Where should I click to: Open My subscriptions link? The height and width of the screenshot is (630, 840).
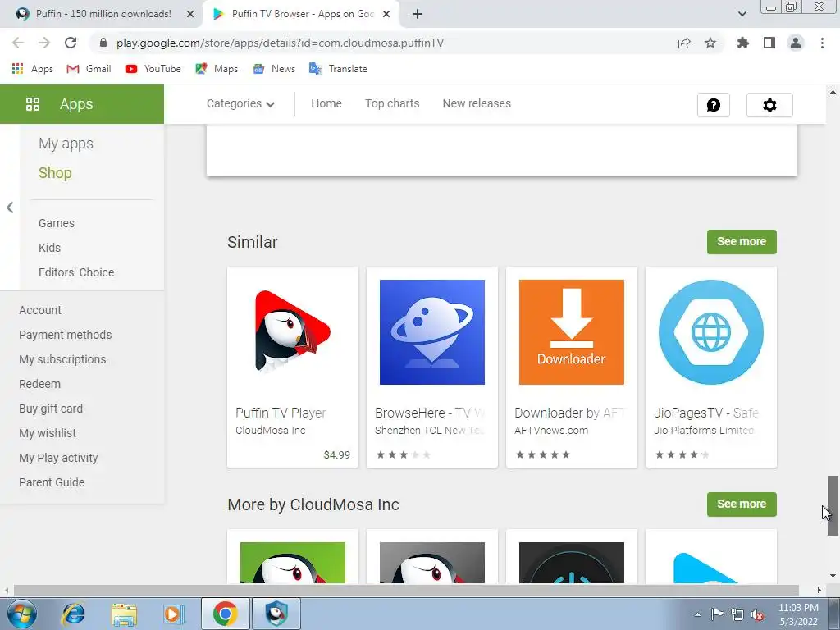[62, 359]
